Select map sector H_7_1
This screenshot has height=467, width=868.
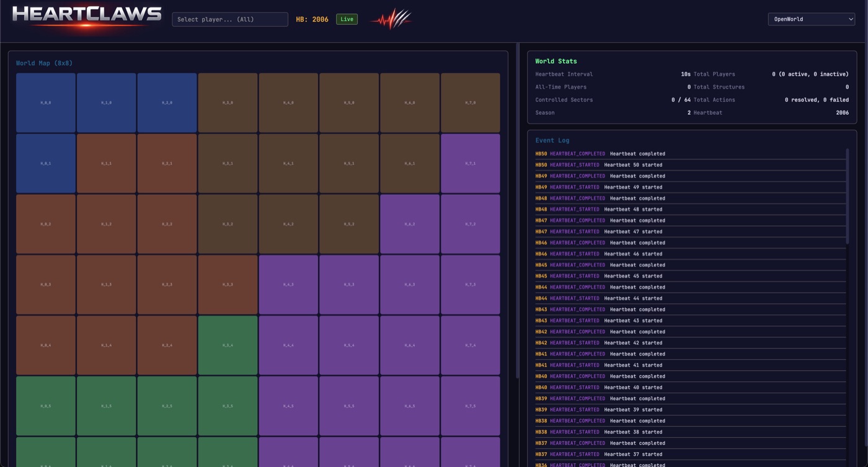click(471, 163)
